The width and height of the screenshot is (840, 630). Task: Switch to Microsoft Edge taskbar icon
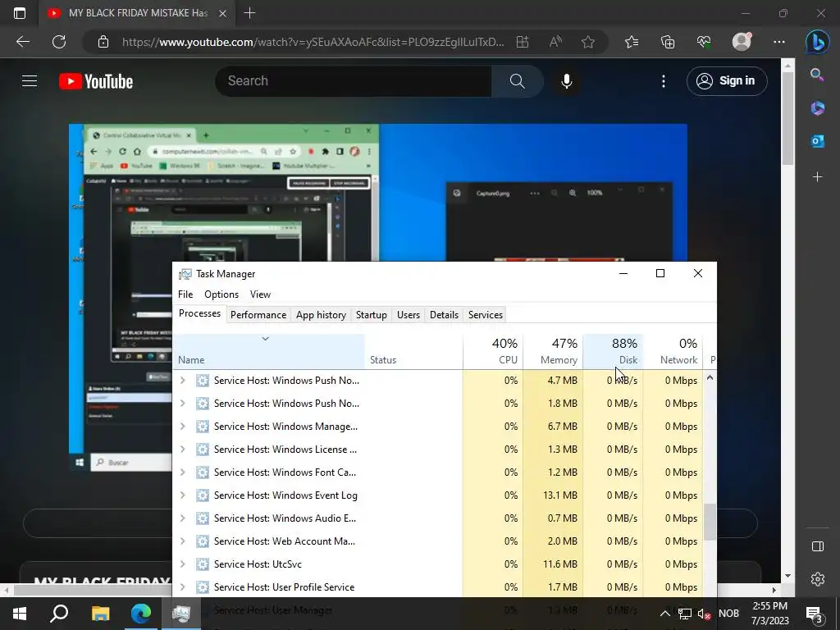(x=141, y=614)
